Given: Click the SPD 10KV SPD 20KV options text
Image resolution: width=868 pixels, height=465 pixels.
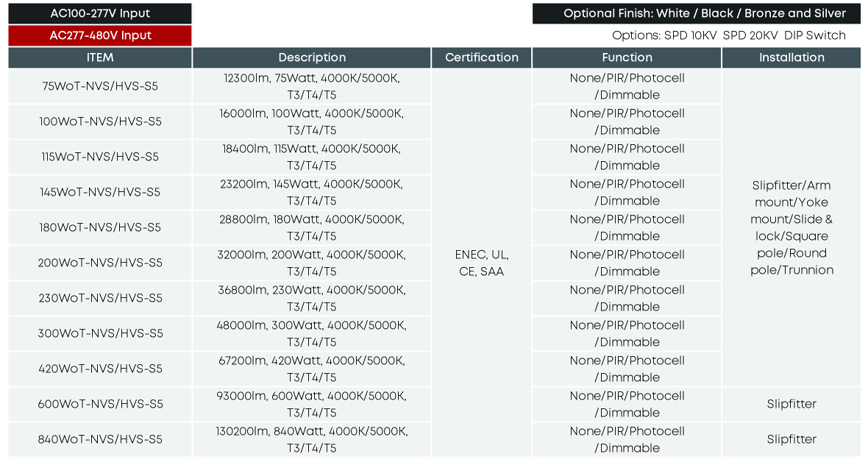Looking at the screenshot, I should point(728,35).
